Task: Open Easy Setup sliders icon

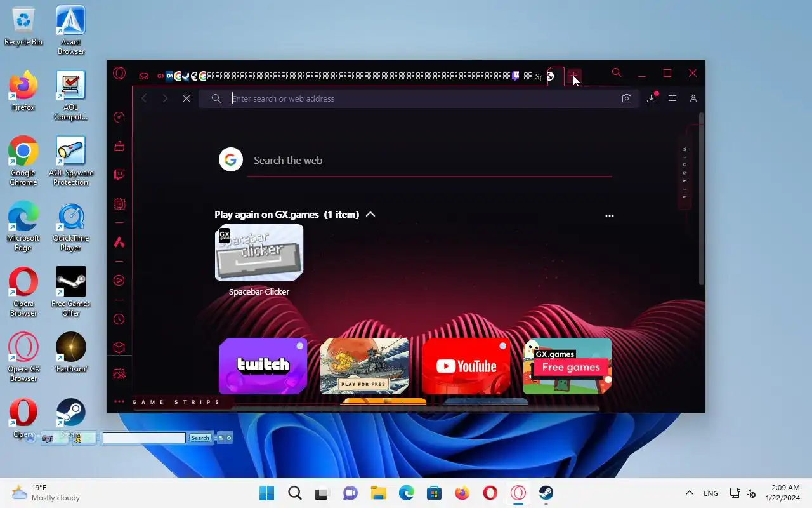Action: point(672,98)
